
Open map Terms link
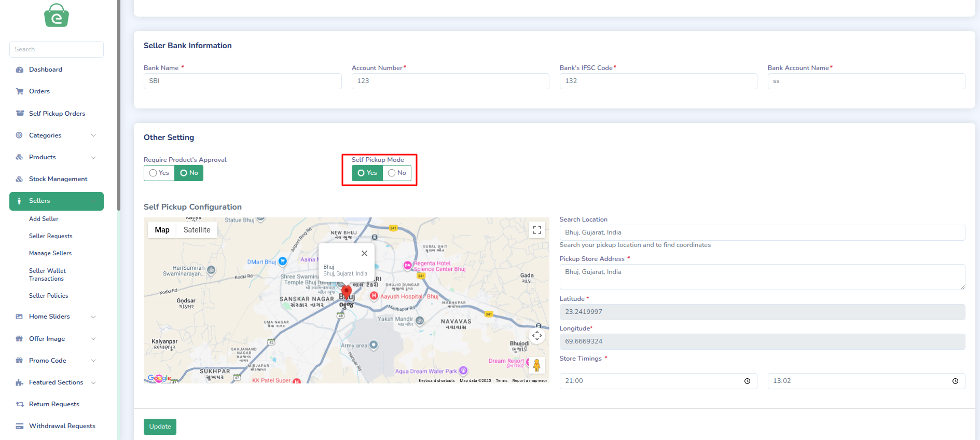[x=502, y=380]
